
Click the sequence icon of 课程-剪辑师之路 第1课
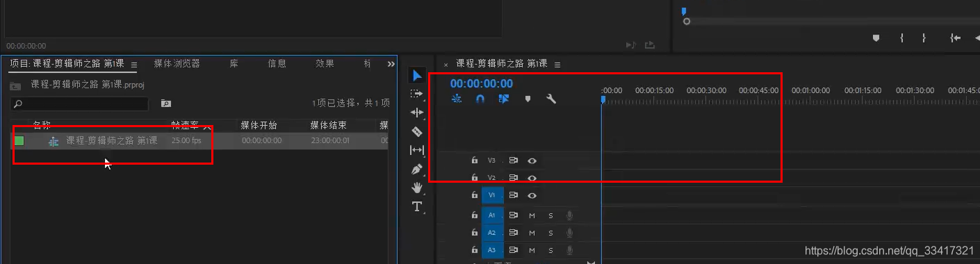[54, 141]
